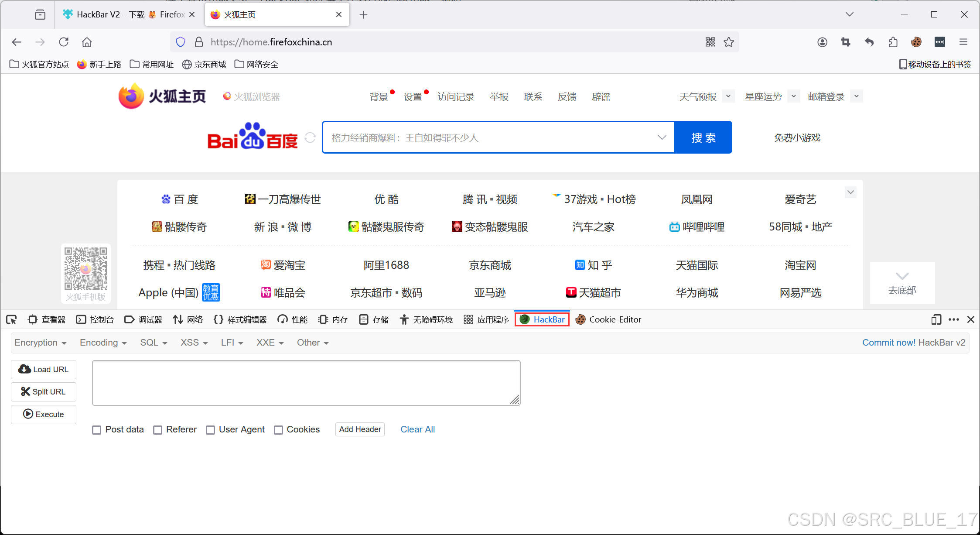The height and width of the screenshot is (535, 980).
Task: Bookmark page with the star icon
Action: tap(729, 42)
